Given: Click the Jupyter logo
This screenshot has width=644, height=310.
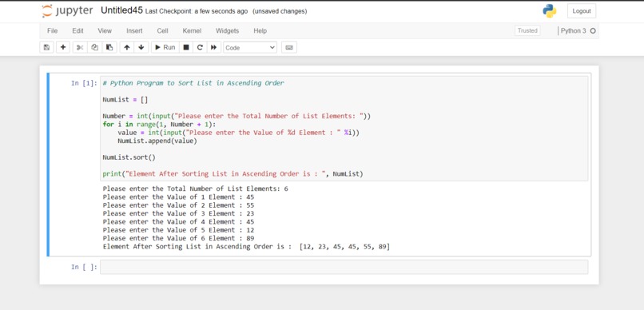Looking at the screenshot, I should [x=67, y=11].
